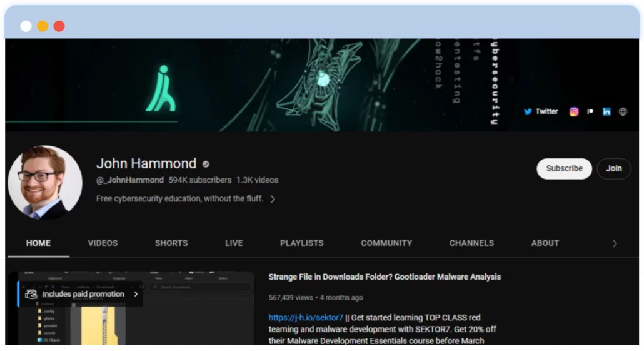
Task: Click the '594K subscribers' text
Action: (x=200, y=180)
